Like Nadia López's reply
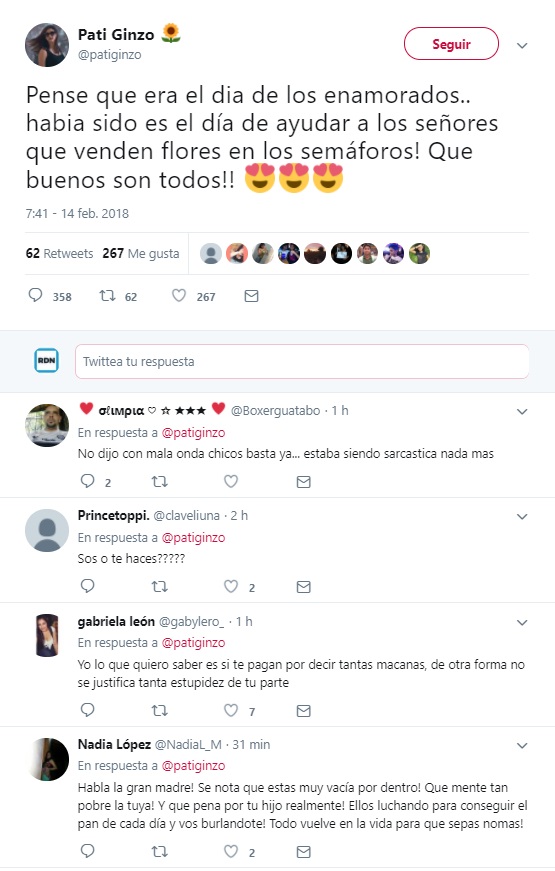The width and height of the screenshot is (555, 871). [x=231, y=851]
